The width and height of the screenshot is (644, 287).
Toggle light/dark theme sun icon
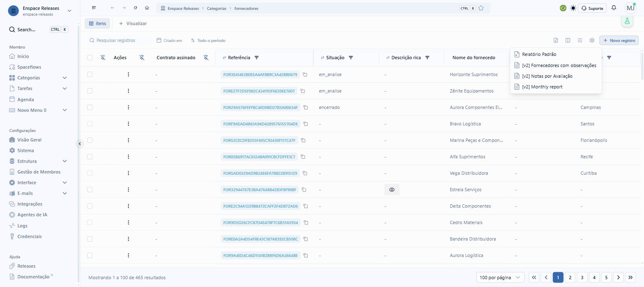(x=573, y=8)
